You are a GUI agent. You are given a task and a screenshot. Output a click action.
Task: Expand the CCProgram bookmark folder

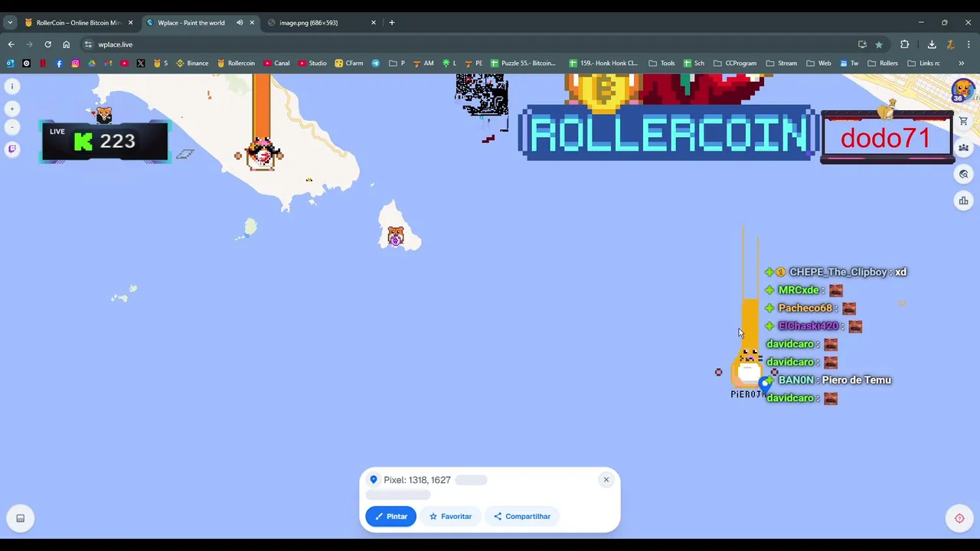tap(735, 64)
